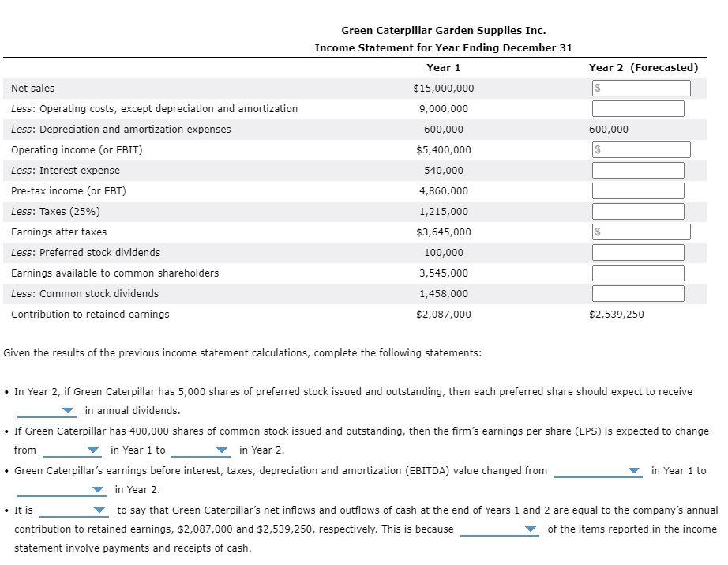Click the Year 2 (Forecasted) column header

(x=643, y=68)
